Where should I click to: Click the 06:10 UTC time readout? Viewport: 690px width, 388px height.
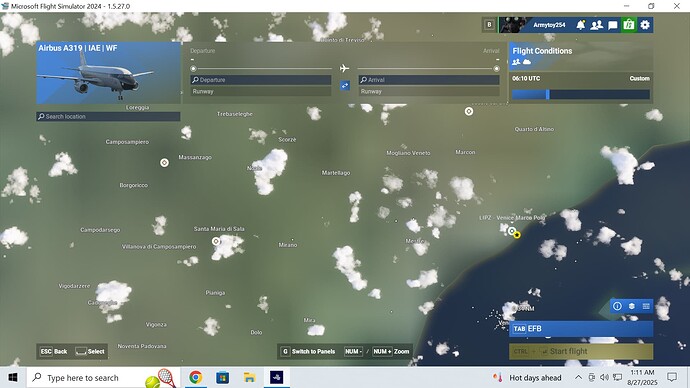point(526,78)
